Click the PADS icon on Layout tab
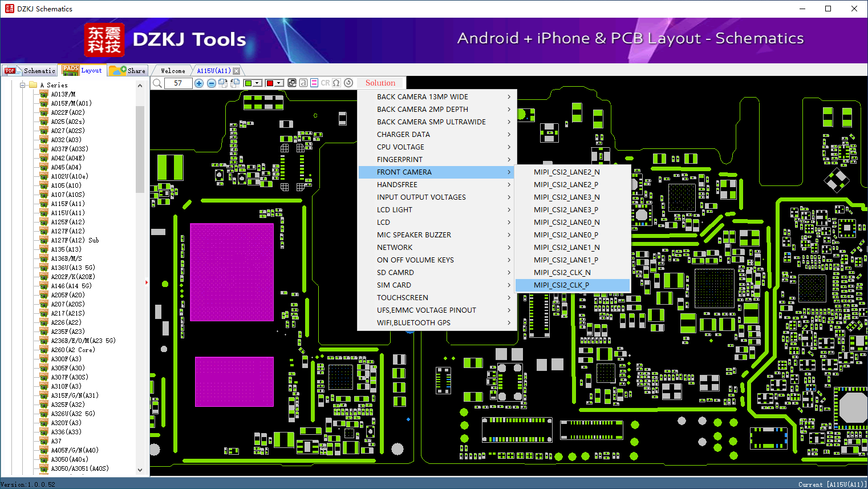Viewport: 868px width, 489px height. 71,70
